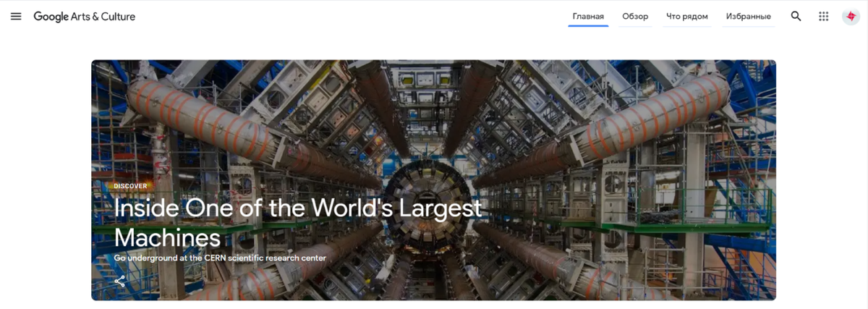Click the user account avatar
868x309 pixels.
(x=851, y=17)
